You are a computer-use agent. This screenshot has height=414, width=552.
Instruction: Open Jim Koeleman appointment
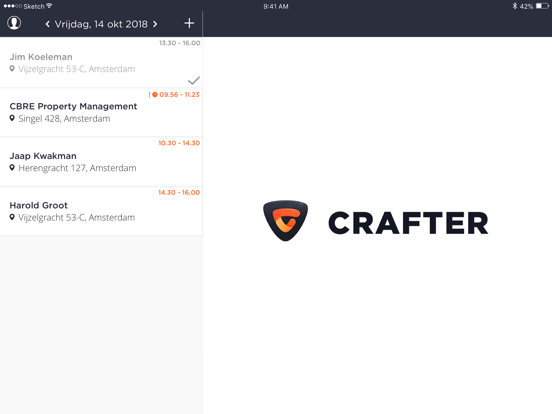point(101,62)
